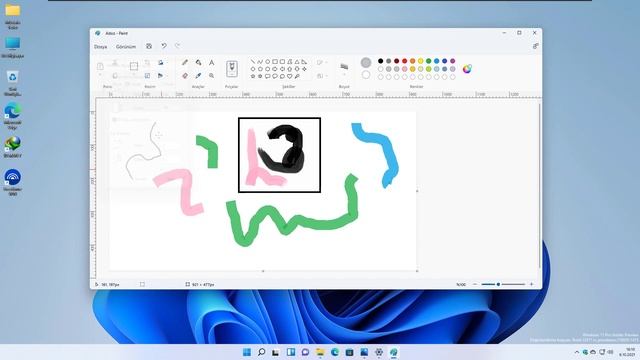
Task: Select the Fill bucket tool
Action: coord(198,62)
